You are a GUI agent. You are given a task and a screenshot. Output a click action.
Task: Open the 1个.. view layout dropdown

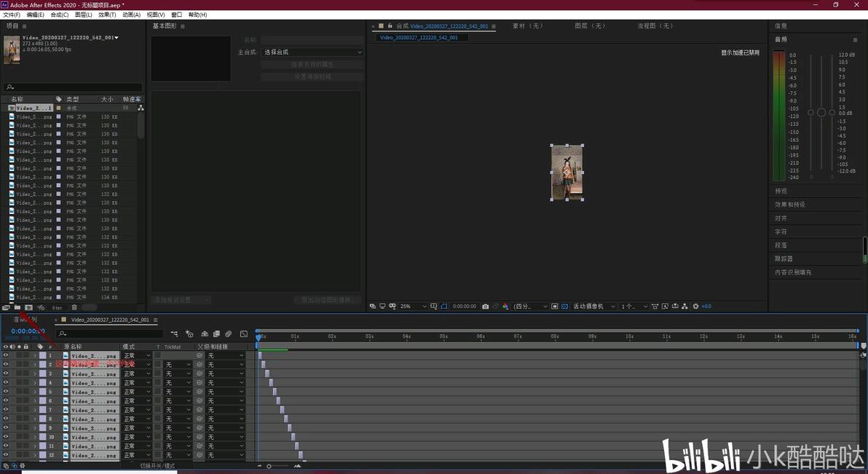tap(634, 307)
